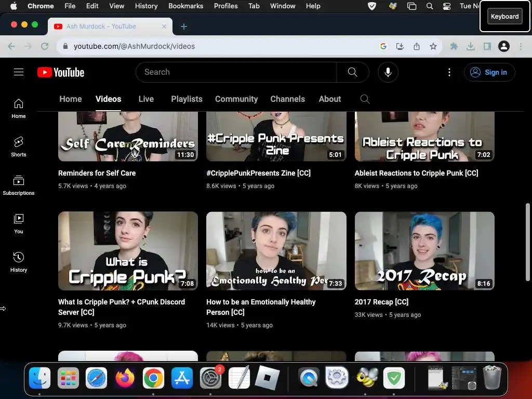This screenshot has width=532, height=399.
Task: Open the Profiles menu
Action: point(225,6)
